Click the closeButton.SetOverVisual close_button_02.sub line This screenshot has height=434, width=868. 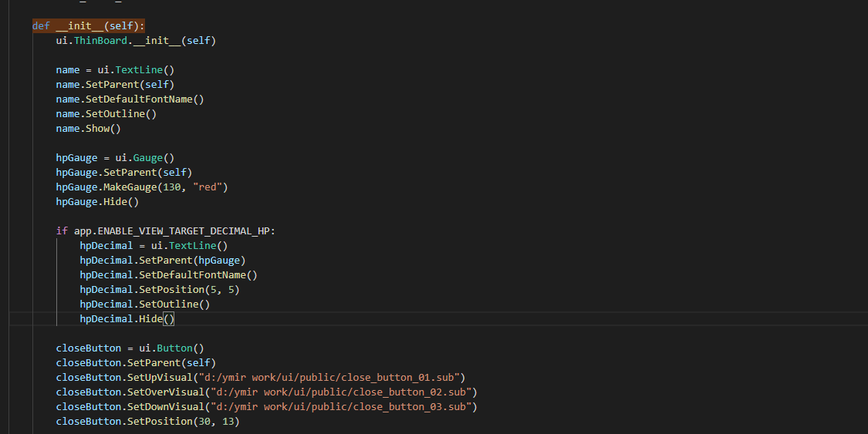[x=266, y=392]
